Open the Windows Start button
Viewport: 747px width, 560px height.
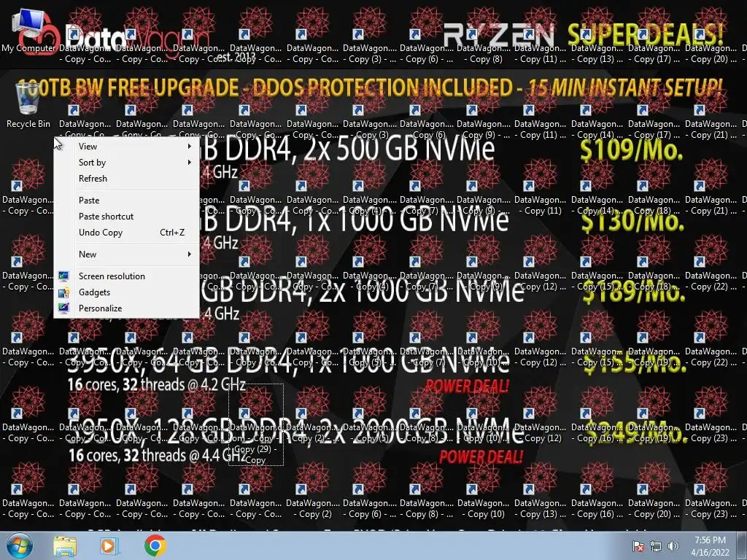(x=20, y=545)
